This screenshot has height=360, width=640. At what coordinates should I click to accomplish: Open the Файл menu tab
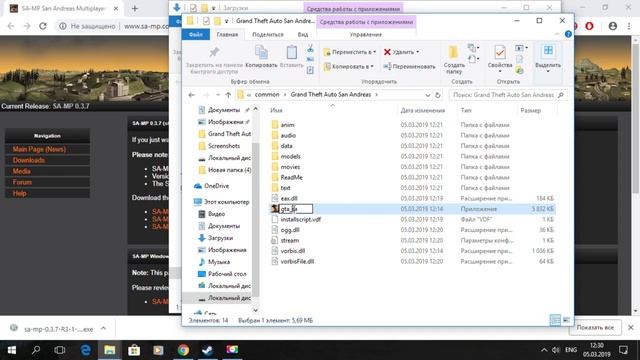[196, 35]
